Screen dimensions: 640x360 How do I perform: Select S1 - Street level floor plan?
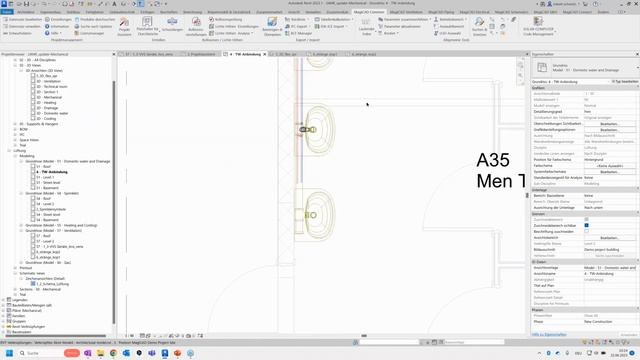click(48, 182)
